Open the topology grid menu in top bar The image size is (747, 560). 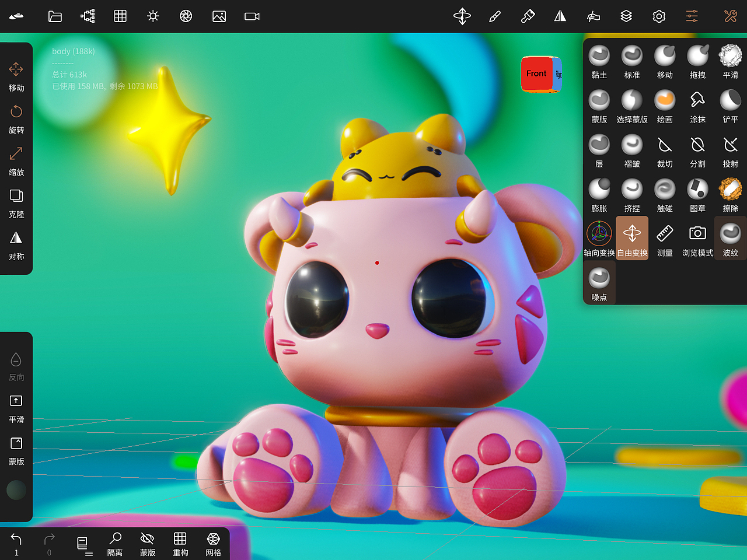pos(120,16)
